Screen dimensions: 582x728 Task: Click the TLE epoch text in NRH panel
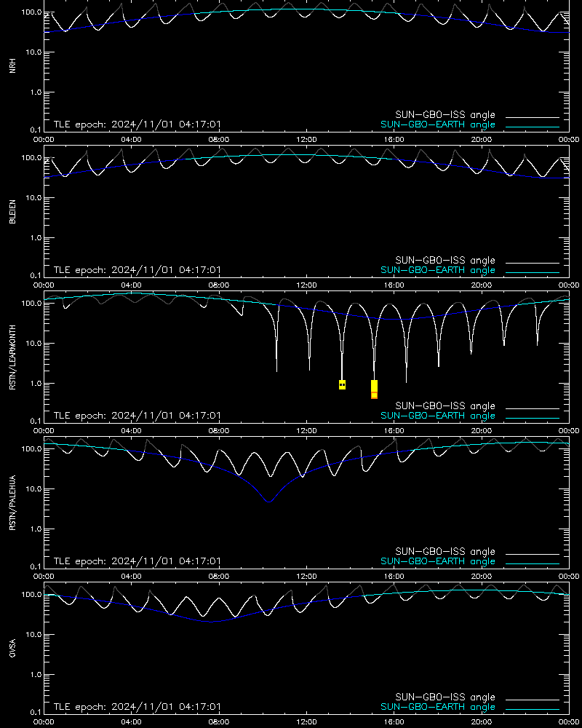[x=137, y=124]
